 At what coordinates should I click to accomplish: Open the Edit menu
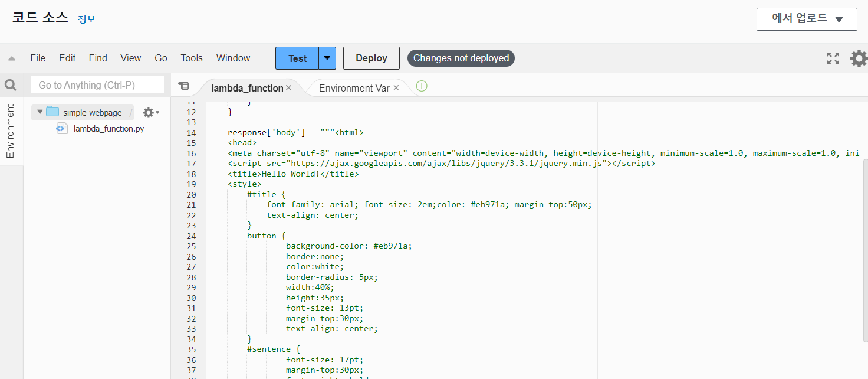[x=67, y=58]
